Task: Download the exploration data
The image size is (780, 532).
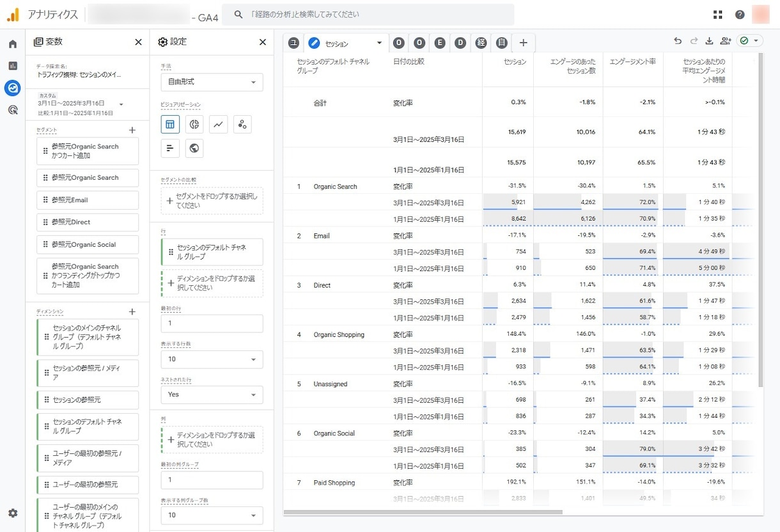Action: [709, 41]
